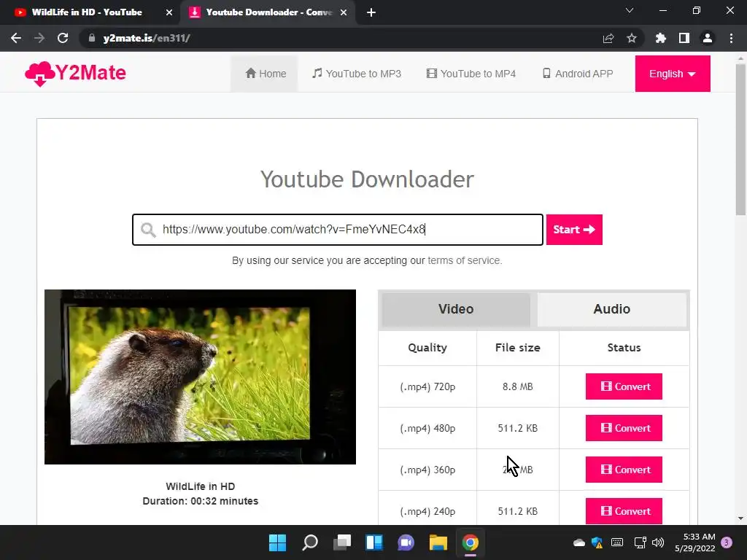Select the Youtube Downloader browser tab
Screen dimensions: 747x560
click(x=268, y=12)
